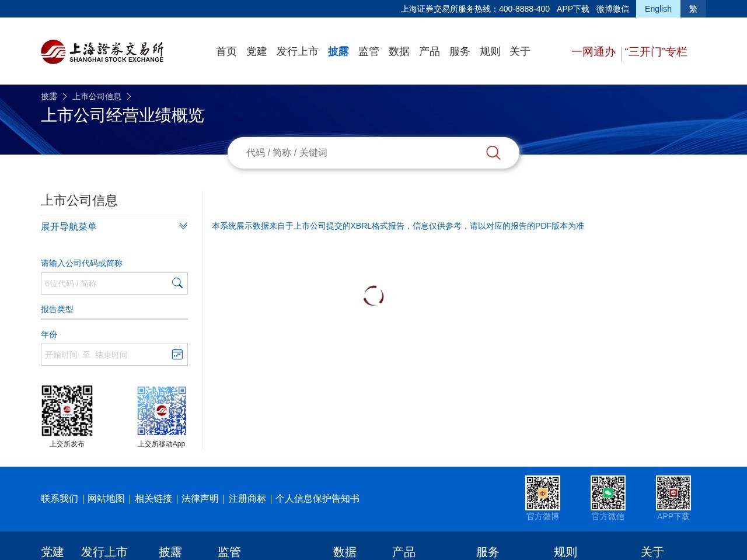Open the 党建 nav menu item
The height and width of the screenshot is (560, 747).
pyautogui.click(x=257, y=51)
